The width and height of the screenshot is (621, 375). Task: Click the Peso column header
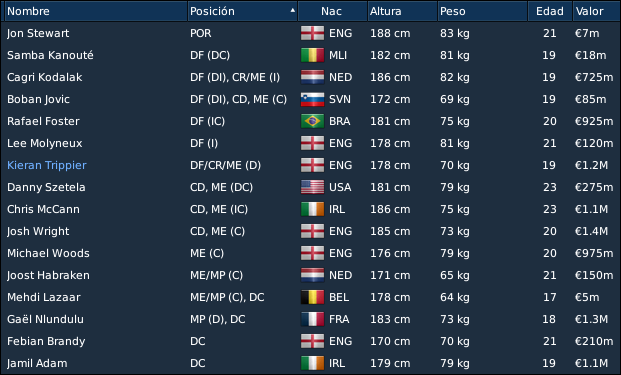point(482,11)
